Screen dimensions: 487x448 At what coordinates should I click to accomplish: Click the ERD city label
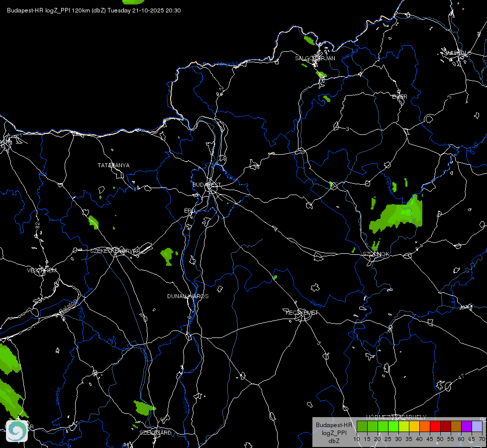click(190, 211)
